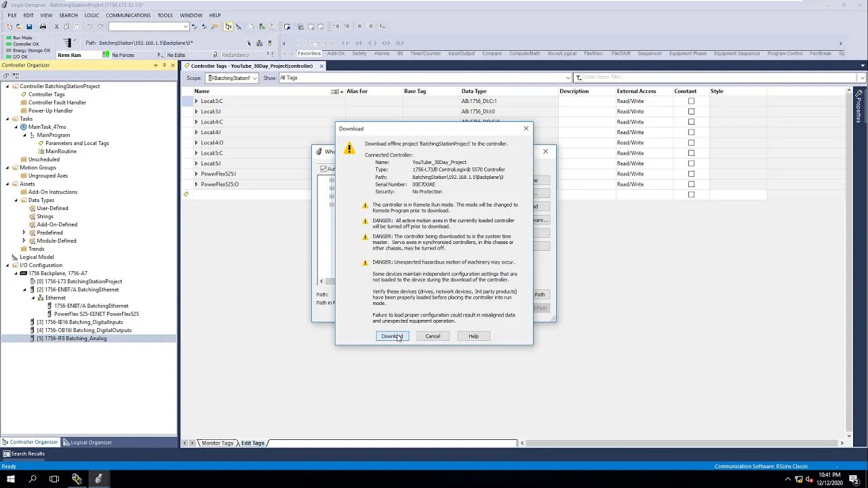Open the LOGIC menu
This screenshot has height=488, width=868.
click(92, 15)
